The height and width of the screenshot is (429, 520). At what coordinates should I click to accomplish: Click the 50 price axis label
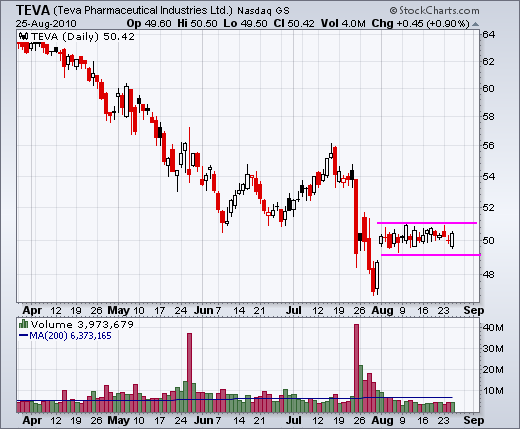(489, 240)
